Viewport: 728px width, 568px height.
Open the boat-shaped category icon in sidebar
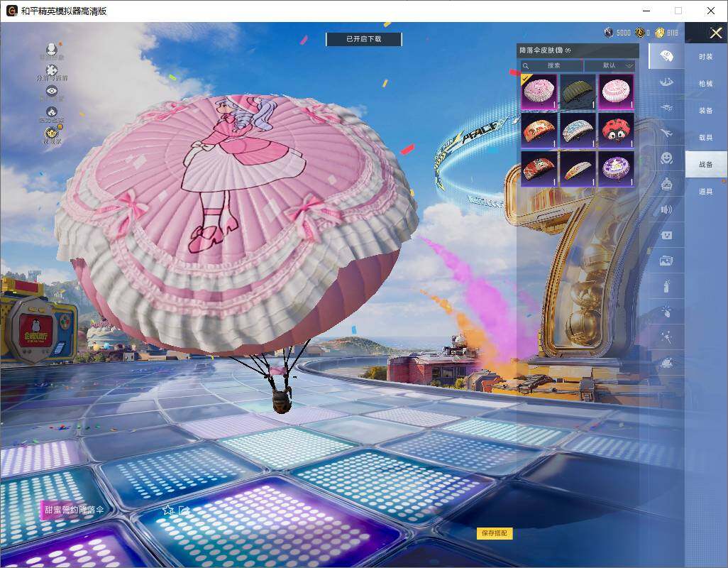(666, 82)
